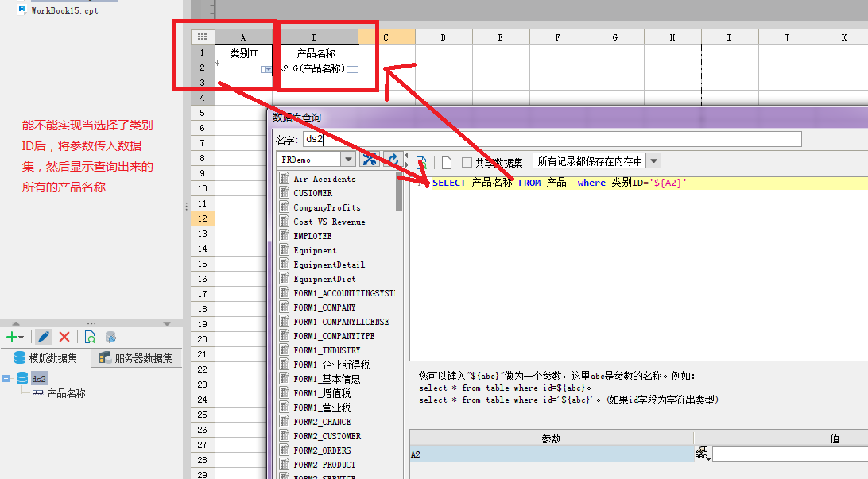Image resolution: width=868 pixels, height=479 pixels.
Task: Click the ds2 database icon in tree
Action: [22, 378]
